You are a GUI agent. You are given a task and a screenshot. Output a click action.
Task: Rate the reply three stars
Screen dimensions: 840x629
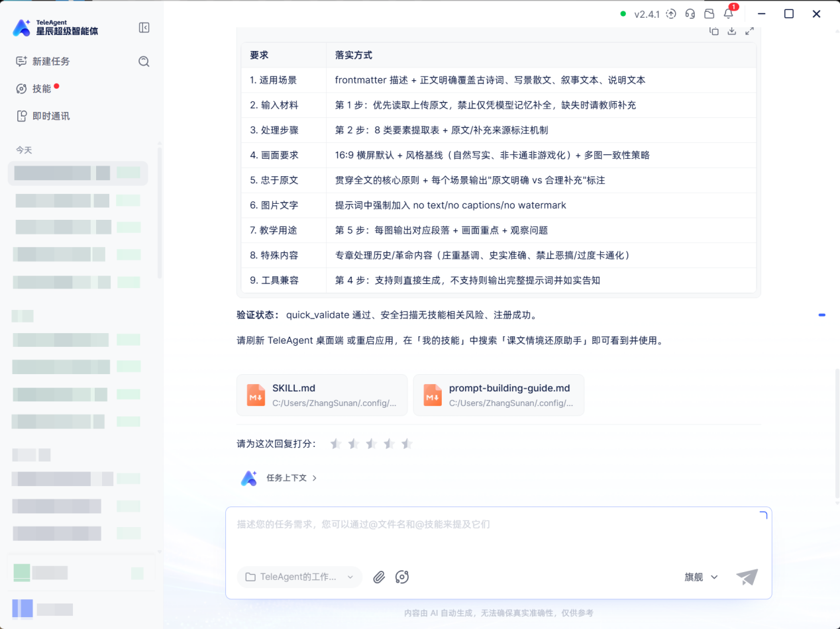coord(372,444)
